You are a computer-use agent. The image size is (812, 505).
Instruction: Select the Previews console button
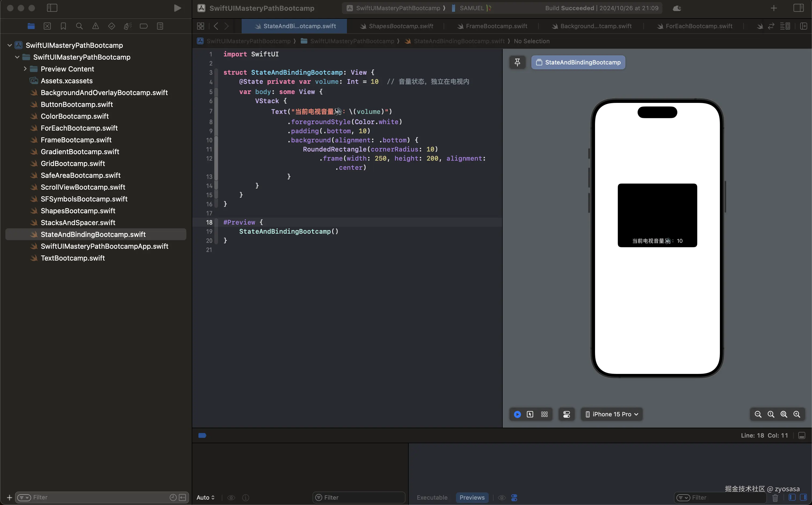click(x=472, y=497)
